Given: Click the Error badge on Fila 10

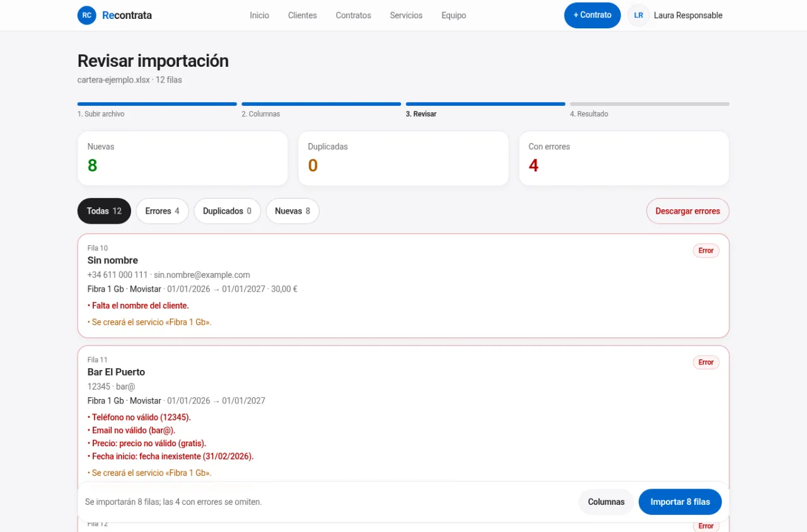Looking at the screenshot, I should (x=706, y=251).
